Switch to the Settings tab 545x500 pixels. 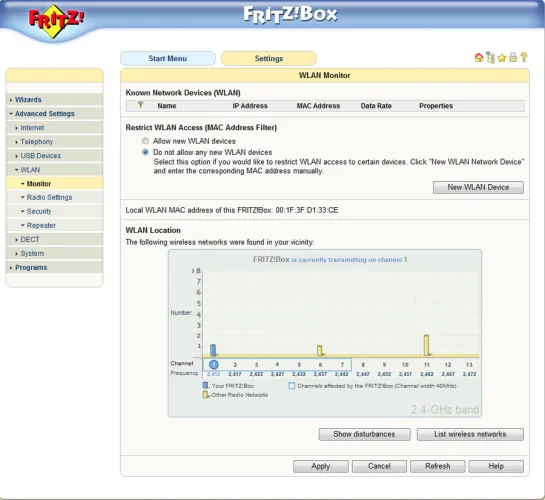pos(269,58)
